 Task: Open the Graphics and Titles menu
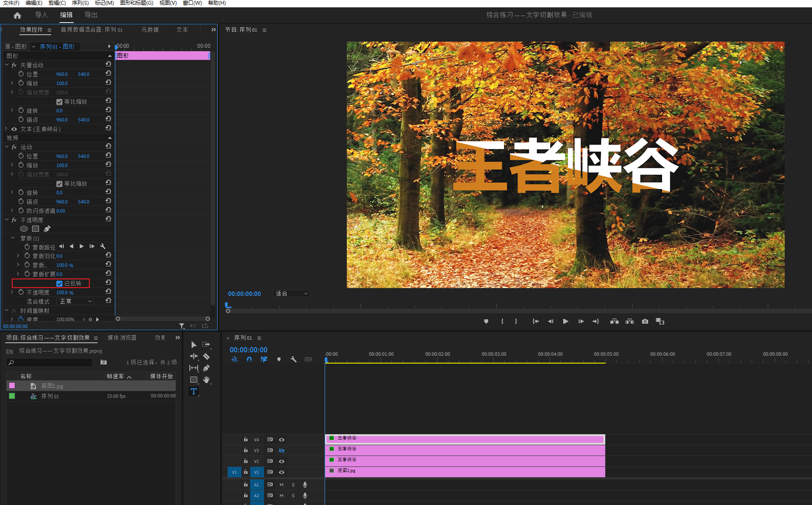(x=137, y=3)
